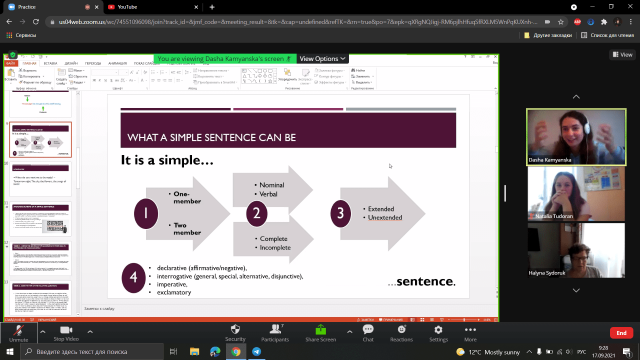Launch Telegram from the taskbar
Screen dimensions: 640x360
click(x=256, y=351)
